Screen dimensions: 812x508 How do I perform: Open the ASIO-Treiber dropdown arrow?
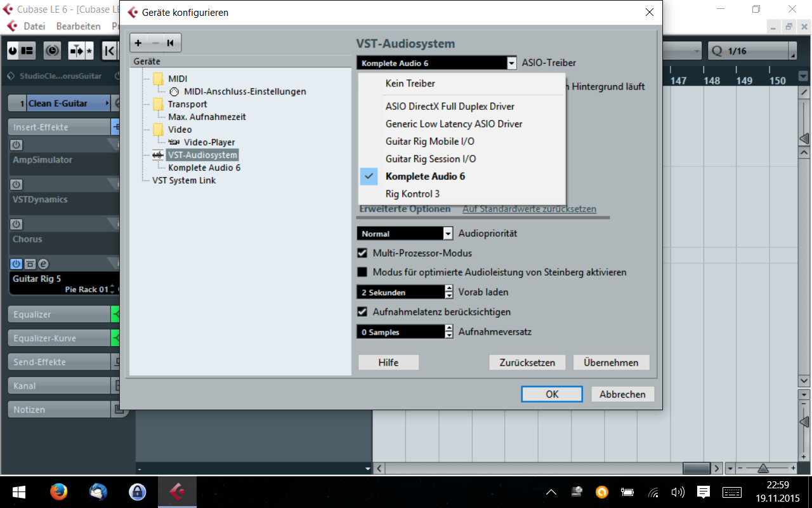point(512,63)
